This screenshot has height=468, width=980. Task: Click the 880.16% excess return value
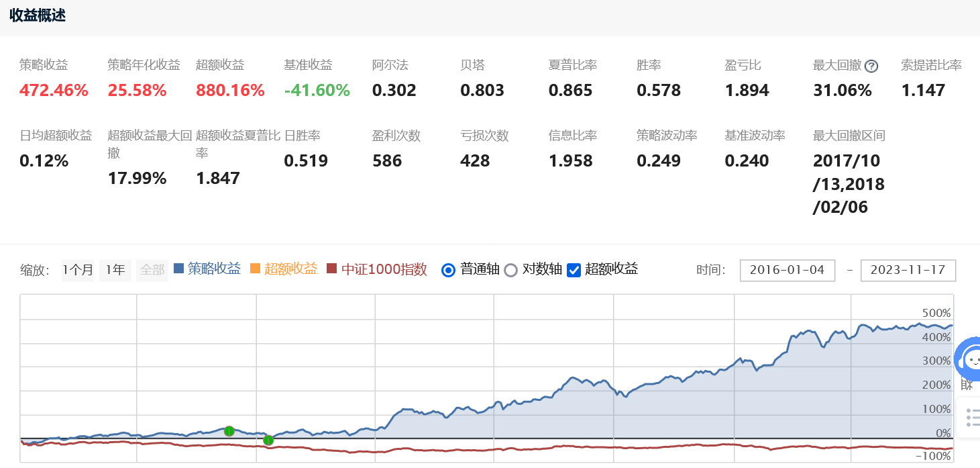coord(230,91)
